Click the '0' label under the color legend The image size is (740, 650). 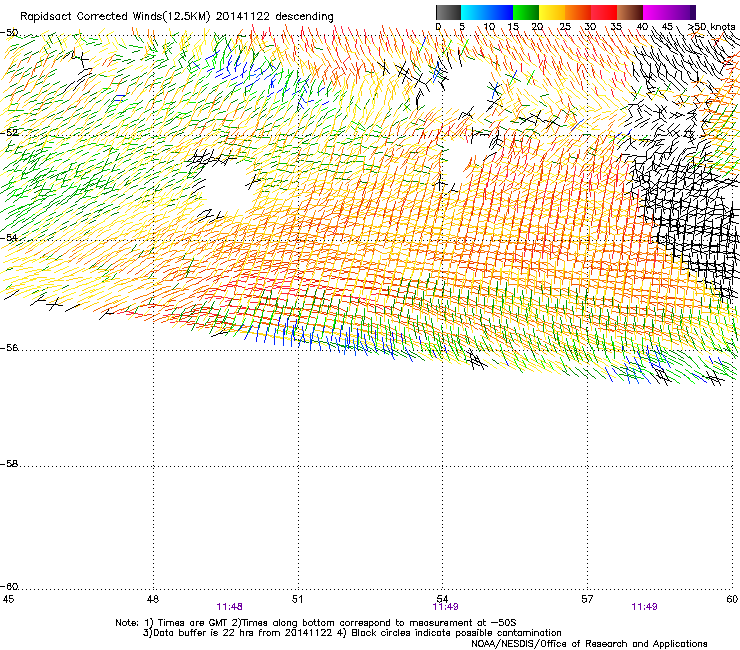pyautogui.click(x=438, y=26)
